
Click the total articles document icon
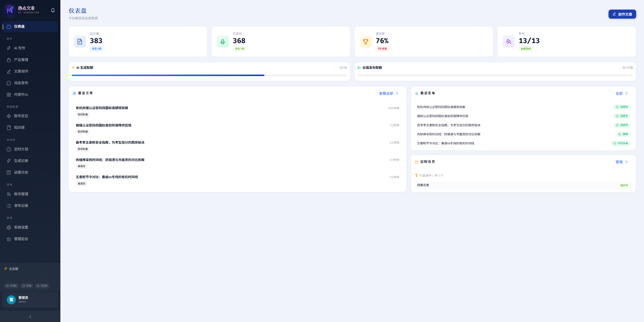coord(80,42)
